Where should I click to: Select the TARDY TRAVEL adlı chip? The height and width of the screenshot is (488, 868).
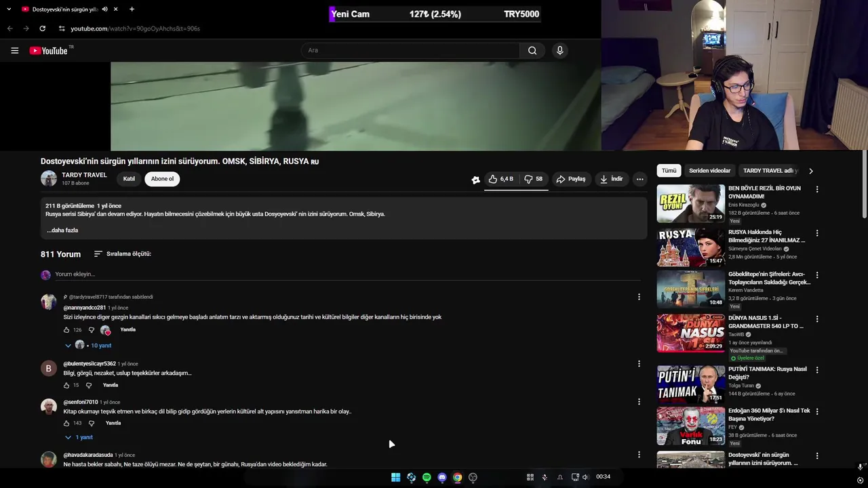pyautogui.click(x=770, y=171)
